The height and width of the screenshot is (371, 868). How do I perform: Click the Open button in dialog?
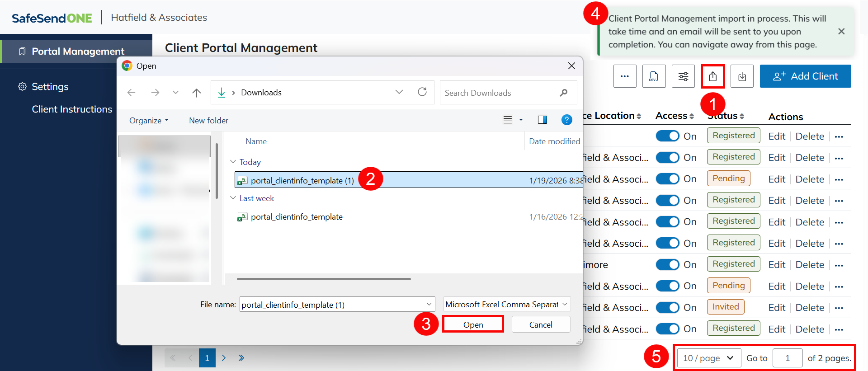tap(473, 324)
